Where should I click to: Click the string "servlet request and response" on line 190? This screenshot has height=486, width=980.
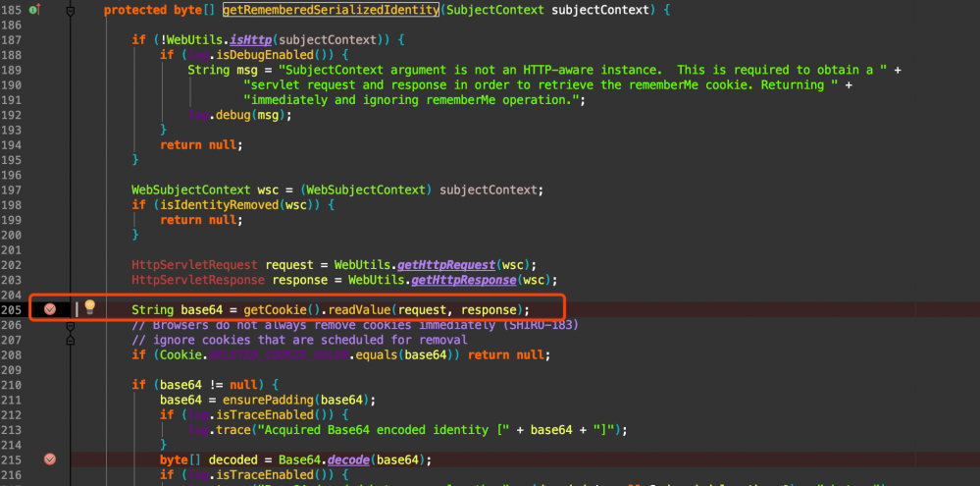[540, 85]
